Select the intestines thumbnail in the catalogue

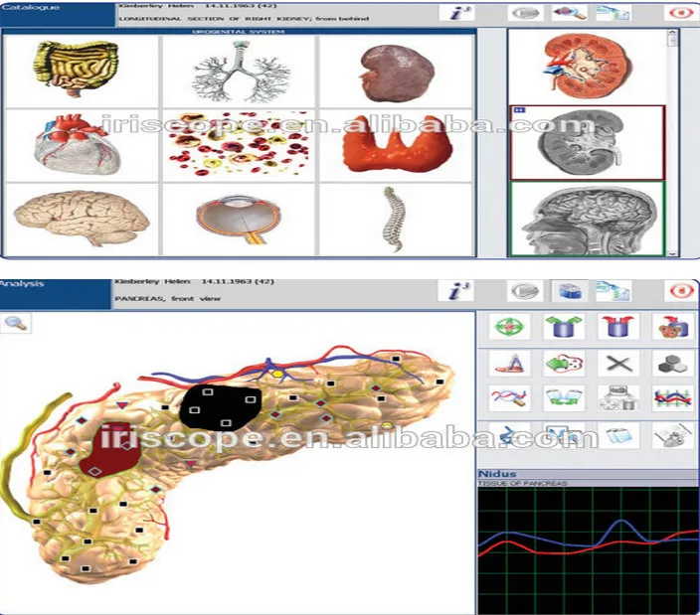click(81, 71)
